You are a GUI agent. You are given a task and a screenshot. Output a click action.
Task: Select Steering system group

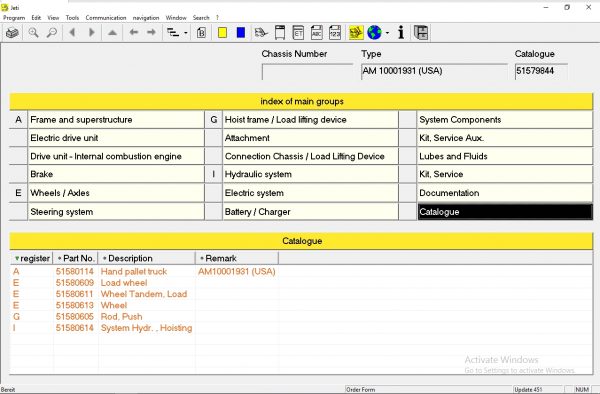[x=116, y=212]
